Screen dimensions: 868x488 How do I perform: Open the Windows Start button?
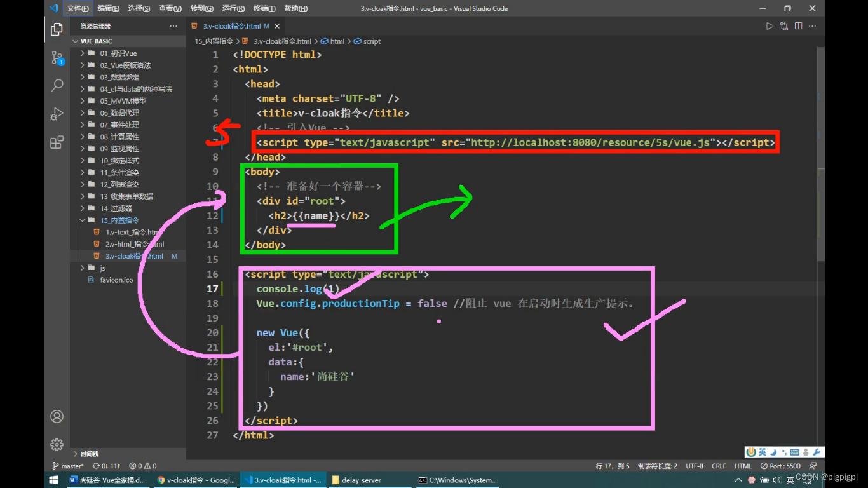pyautogui.click(x=53, y=480)
